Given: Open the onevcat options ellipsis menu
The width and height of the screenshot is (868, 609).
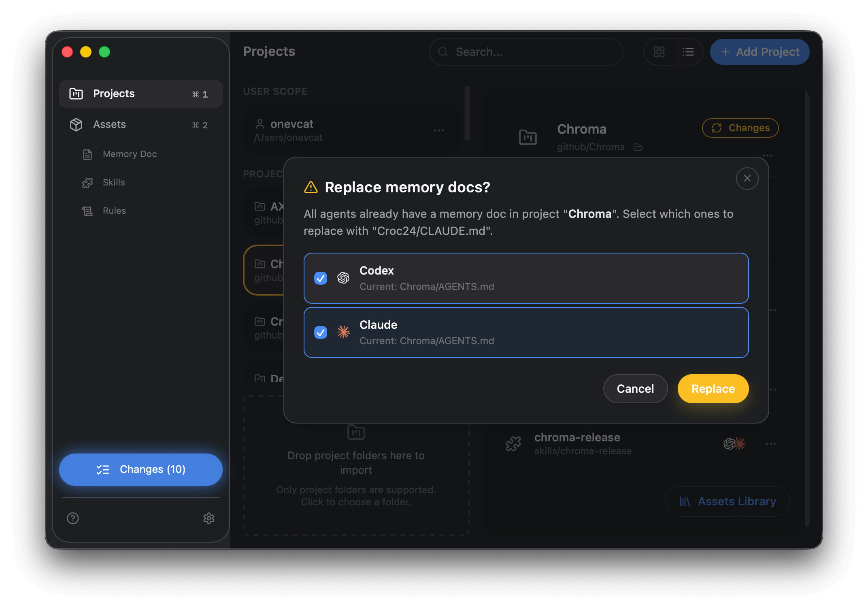Looking at the screenshot, I should tap(438, 130).
